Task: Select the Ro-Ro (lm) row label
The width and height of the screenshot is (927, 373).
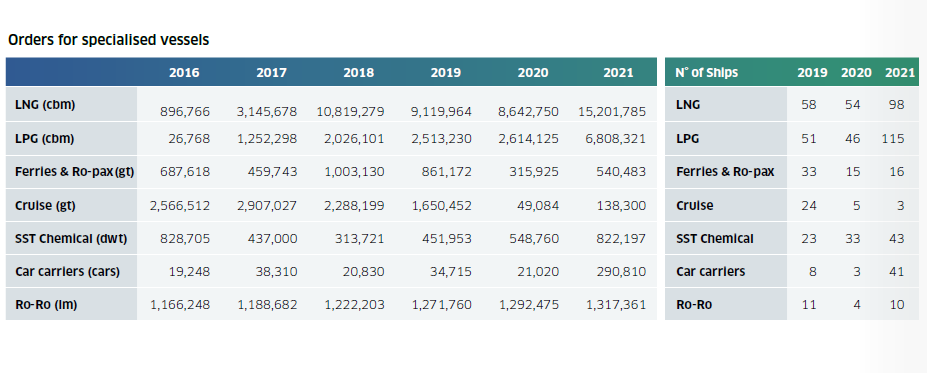Action: tap(46, 305)
